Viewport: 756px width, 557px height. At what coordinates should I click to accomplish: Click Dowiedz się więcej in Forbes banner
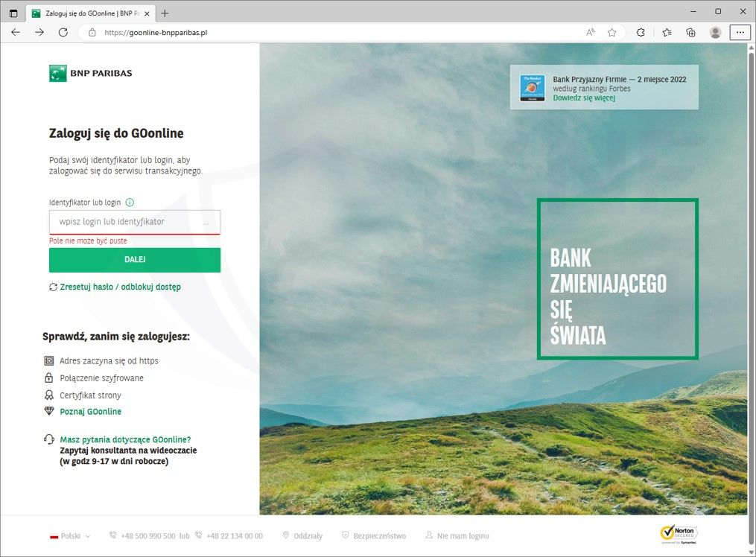584,98
